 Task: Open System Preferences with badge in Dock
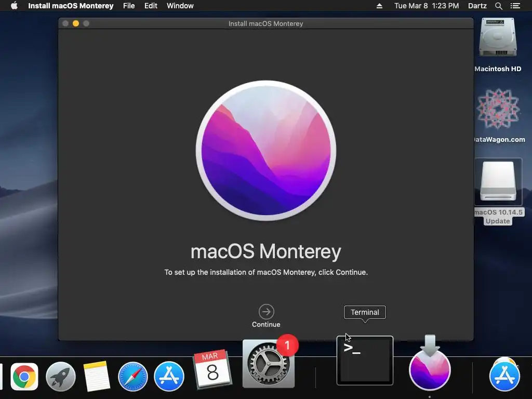pyautogui.click(x=269, y=364)
